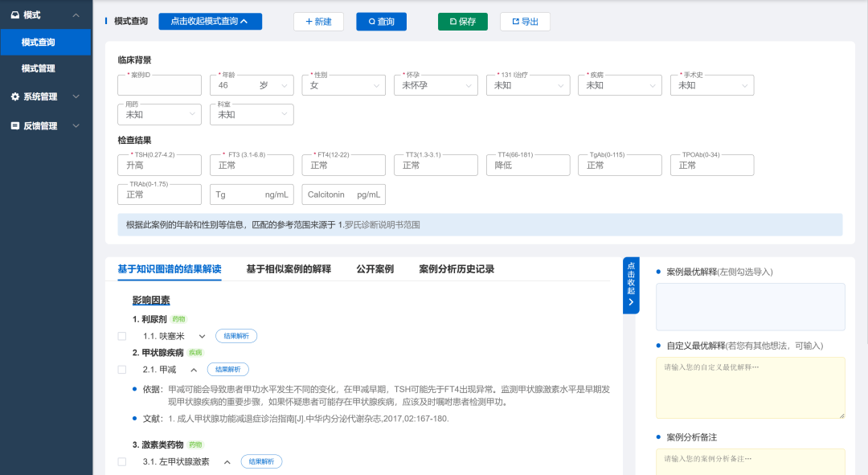The image size is (868, 475).
Task: Click the 查询 search button
Action: 382,22
